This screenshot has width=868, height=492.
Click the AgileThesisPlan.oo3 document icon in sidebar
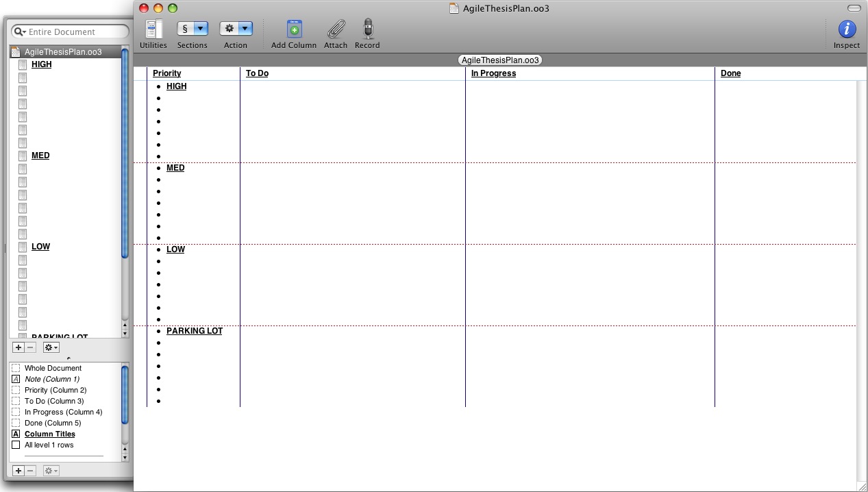16,52
